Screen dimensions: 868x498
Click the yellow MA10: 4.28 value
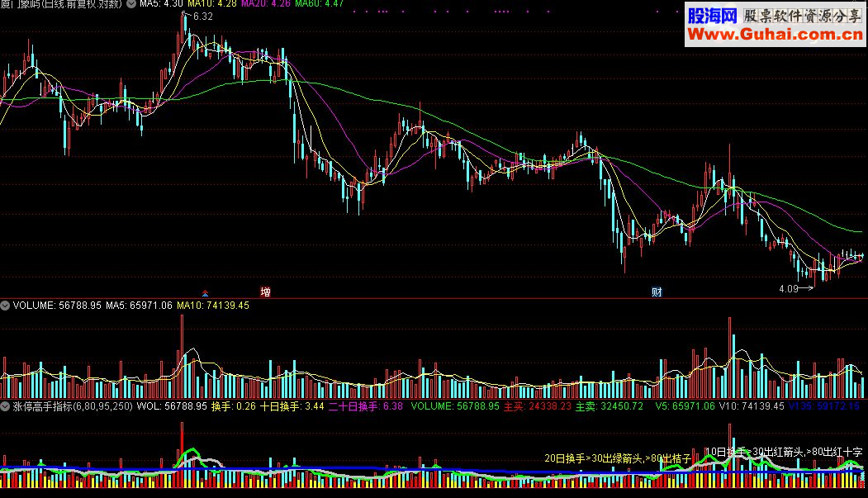tap(212, 4)
